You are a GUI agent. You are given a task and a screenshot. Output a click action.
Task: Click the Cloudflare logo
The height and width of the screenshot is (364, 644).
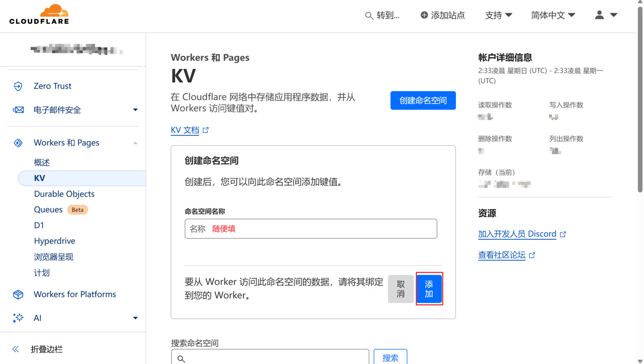pyautogui.click(x=39, y=14)
